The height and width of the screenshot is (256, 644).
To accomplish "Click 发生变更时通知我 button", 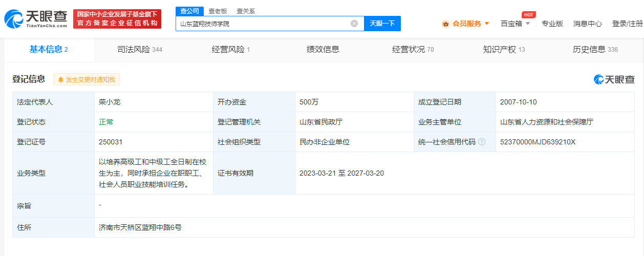I will (87, 80).
